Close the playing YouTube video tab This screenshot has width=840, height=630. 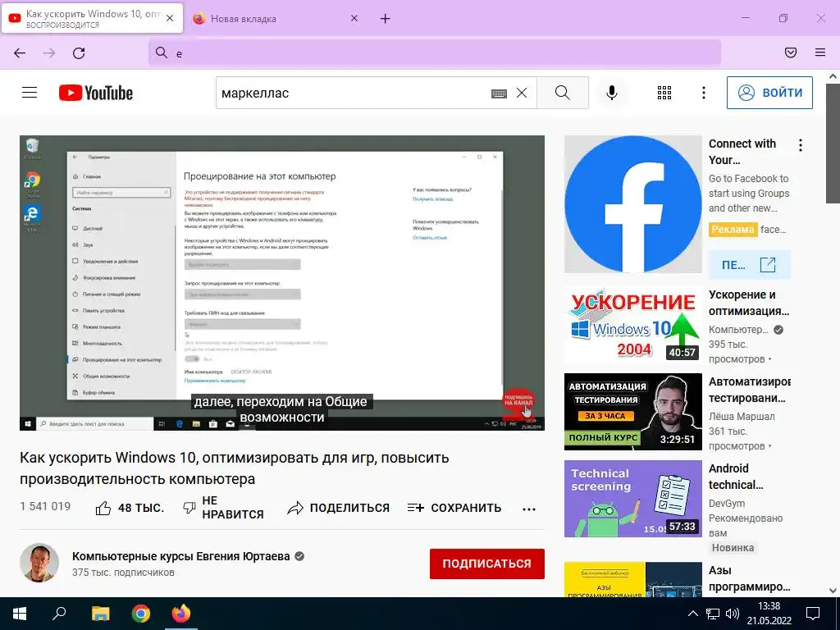click(170, 18)
